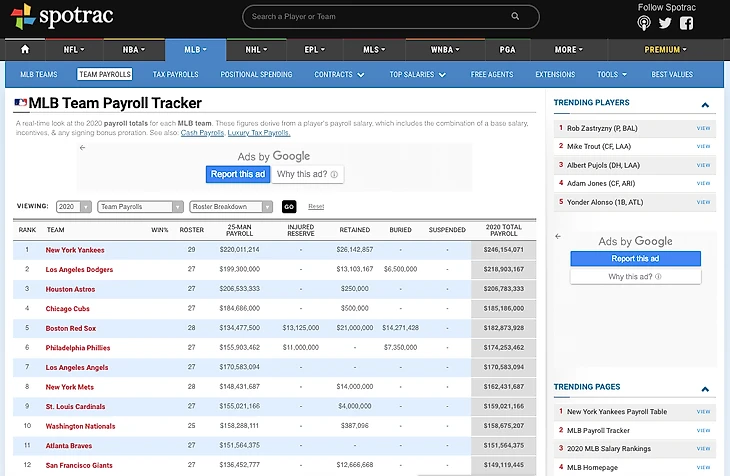Open Spotrac podcast icon
The image size is (730, 476).
tap(644, 23)
